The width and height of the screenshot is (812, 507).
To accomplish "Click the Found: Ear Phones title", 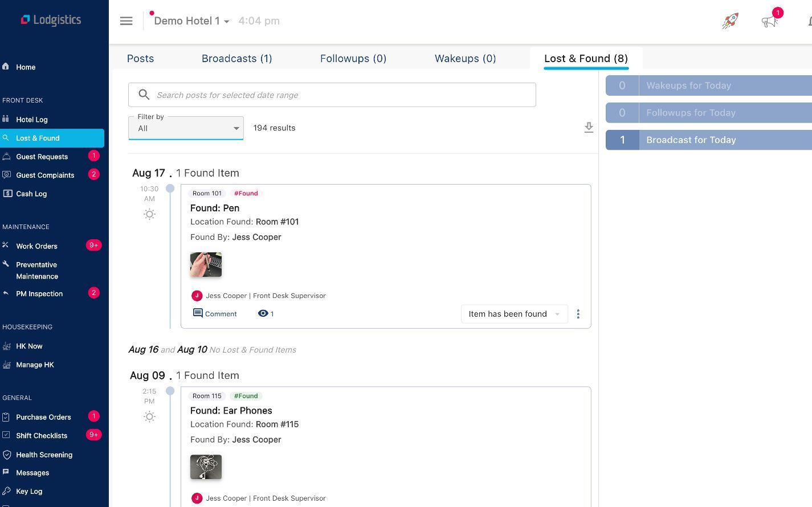I will coord(231,411).
